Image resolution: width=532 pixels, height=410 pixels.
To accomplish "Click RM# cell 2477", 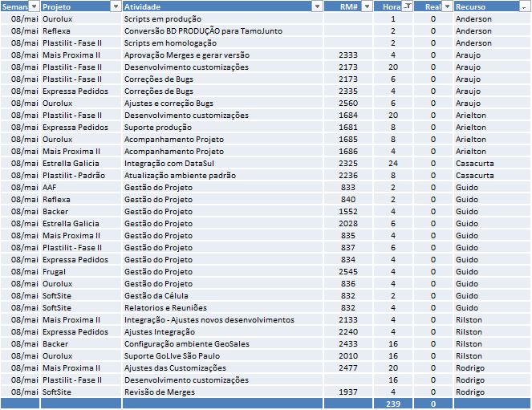I will [x=348, y=368].
